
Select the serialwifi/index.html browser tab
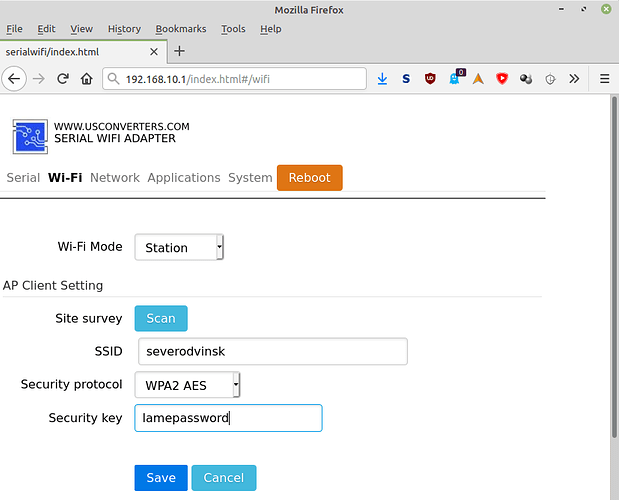pyautogui.click(x=83, y=52)
